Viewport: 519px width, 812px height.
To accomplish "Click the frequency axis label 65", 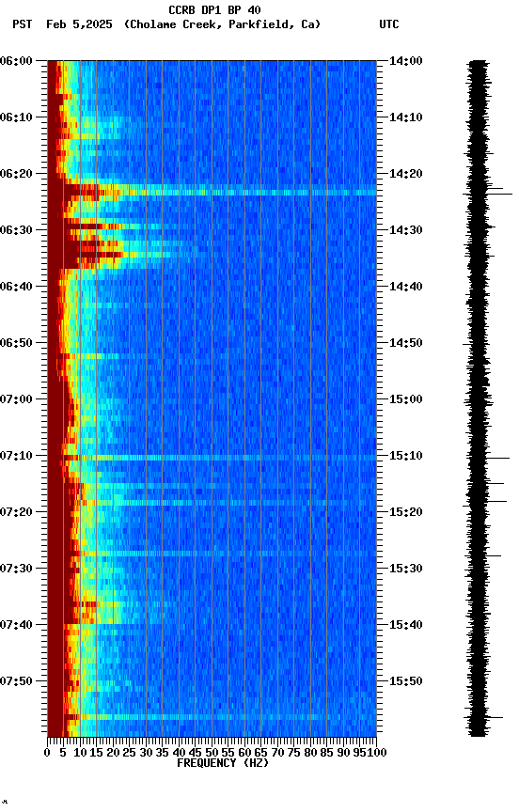I will coord(261,754).
